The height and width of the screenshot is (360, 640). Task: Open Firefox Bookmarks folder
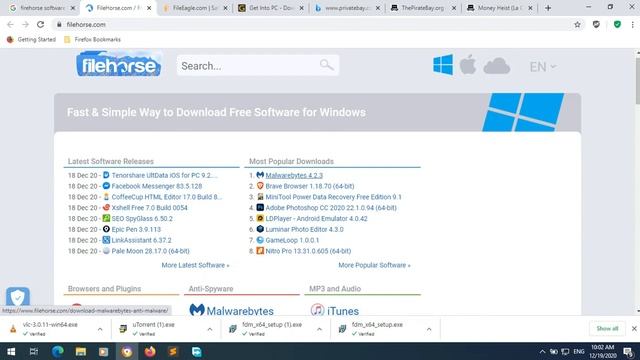93,40
